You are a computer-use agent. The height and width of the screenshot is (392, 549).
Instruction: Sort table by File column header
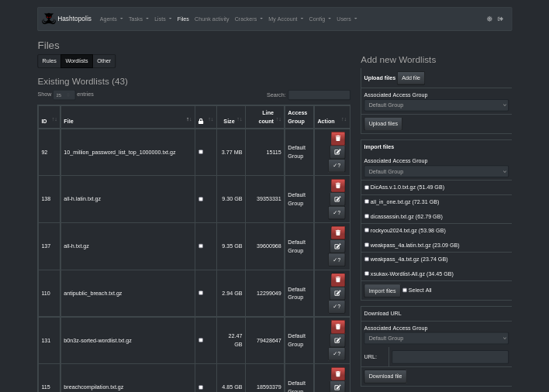tap(127, 117)
